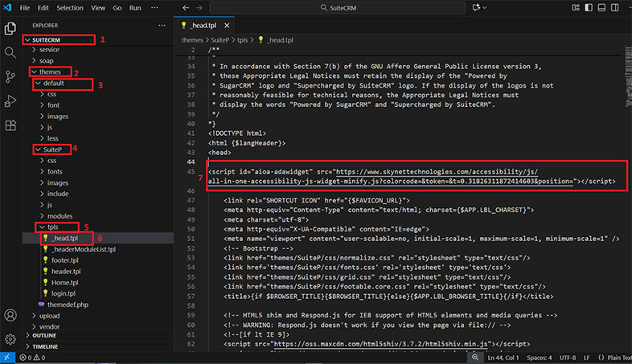
Task: Click the SuiteP breadcrumb segment
Action: point(220,40)
